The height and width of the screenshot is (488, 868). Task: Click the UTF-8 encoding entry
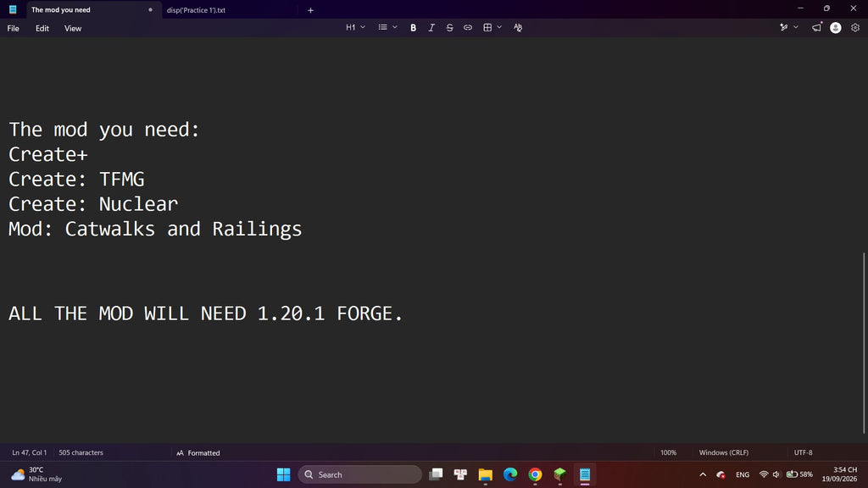(804, 452)
